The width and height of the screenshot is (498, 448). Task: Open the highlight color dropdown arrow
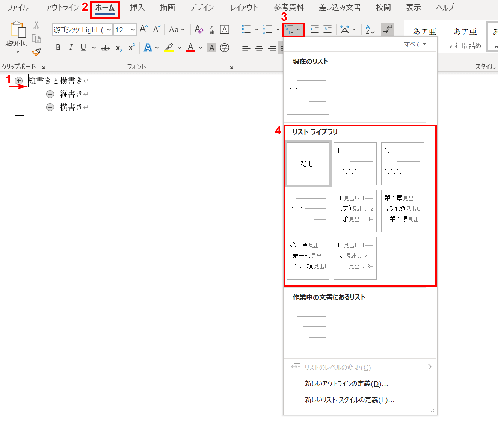tap(179, 48)
